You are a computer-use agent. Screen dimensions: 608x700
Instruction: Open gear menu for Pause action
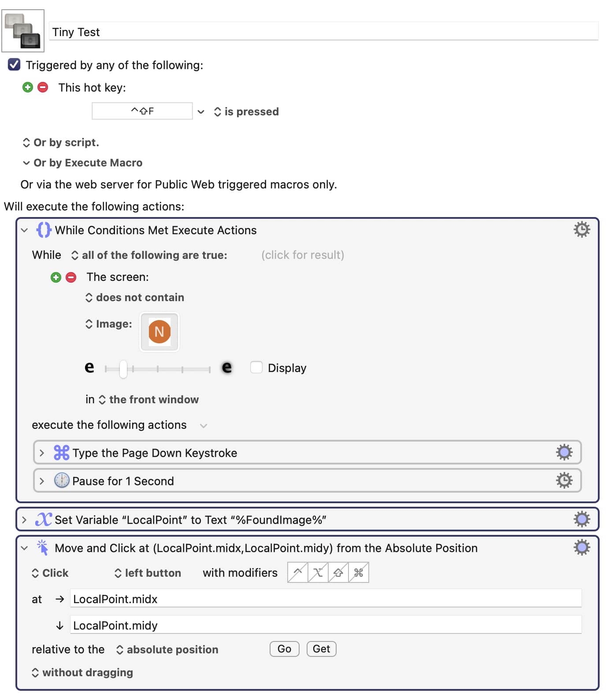click(564, 480)
